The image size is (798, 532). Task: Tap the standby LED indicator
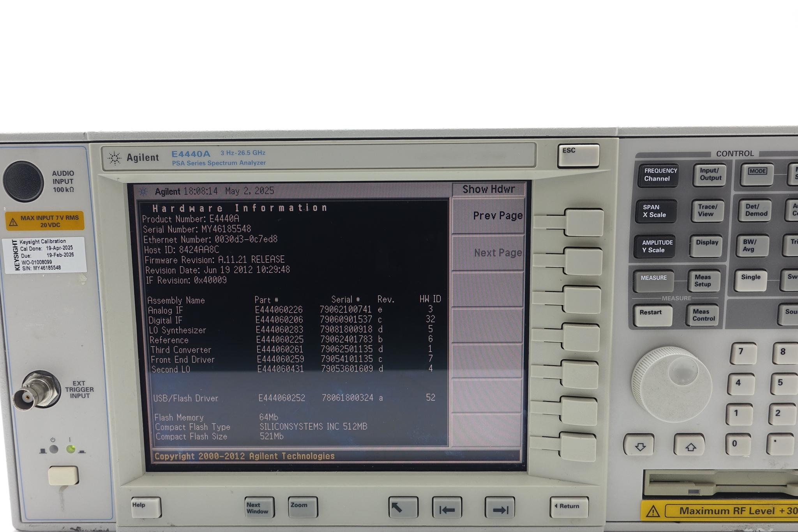(x=54, y=449)
